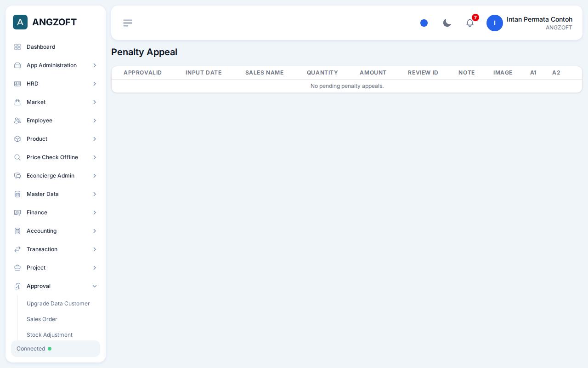Screen dimensions: 588x368
Task: Expand the Market chevron
Action: tap(95, 102)
